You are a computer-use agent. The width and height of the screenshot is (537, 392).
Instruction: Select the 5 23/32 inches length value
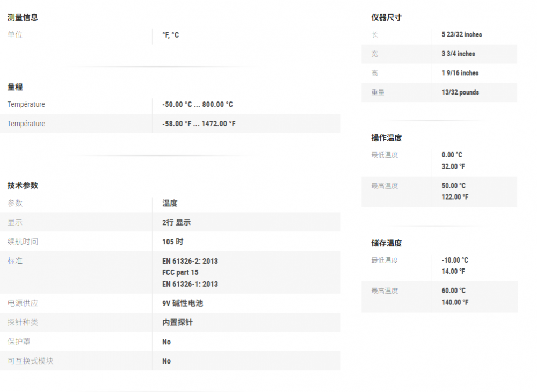coord(462,34)
